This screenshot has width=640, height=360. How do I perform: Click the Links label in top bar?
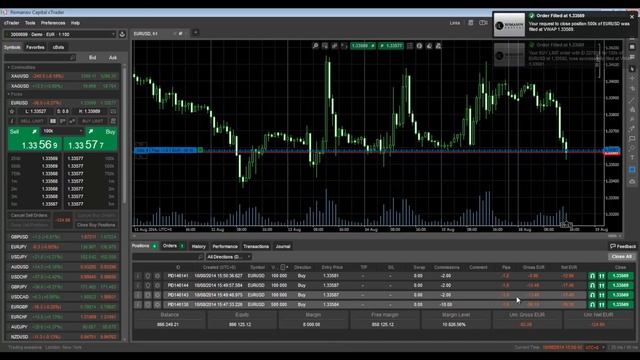click(455, 23)
